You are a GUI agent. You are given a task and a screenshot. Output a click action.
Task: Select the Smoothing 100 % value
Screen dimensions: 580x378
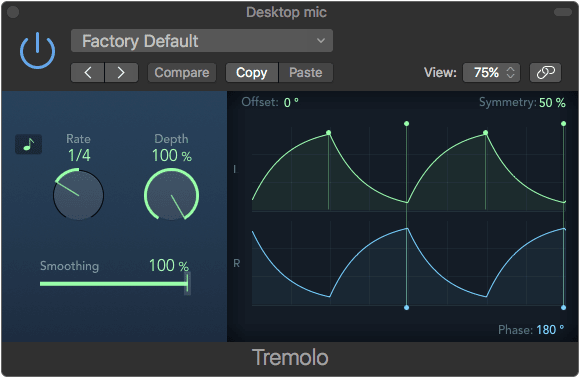pos(169,266)
